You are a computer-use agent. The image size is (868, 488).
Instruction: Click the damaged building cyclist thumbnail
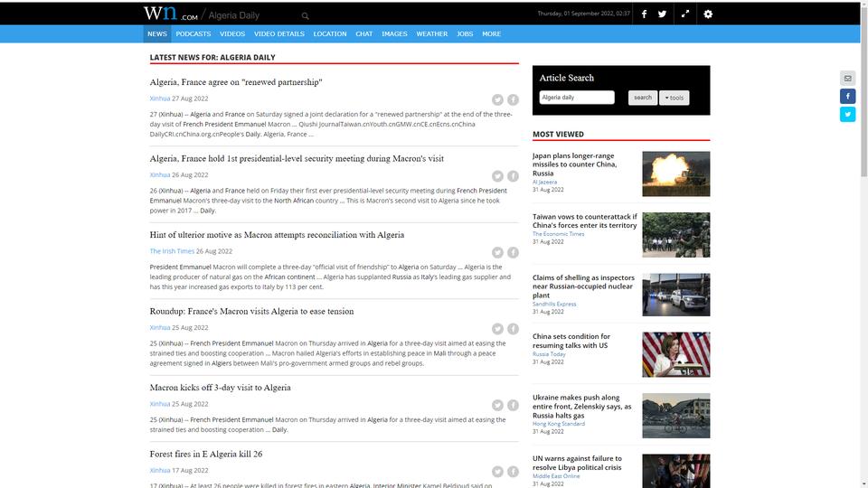676,416
